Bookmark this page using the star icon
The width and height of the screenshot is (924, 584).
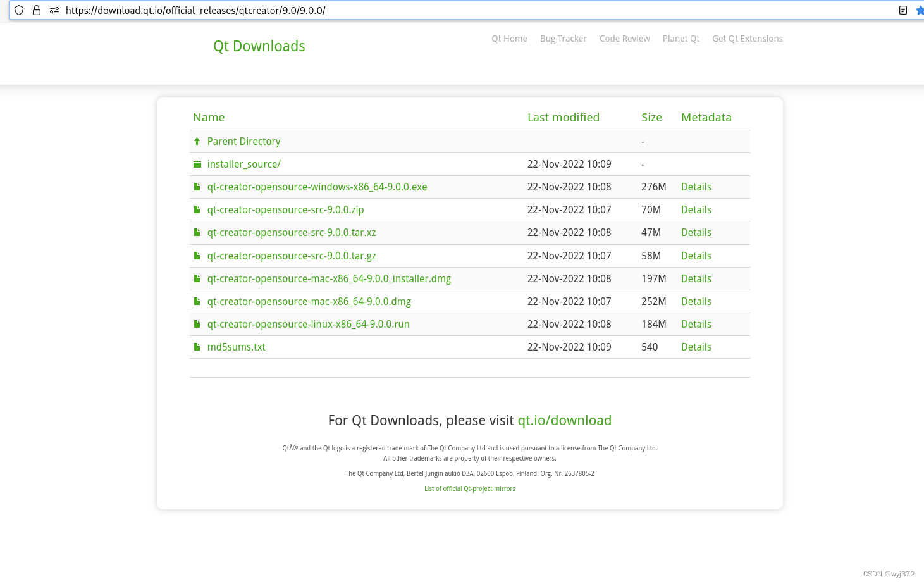click(x=919, y=10)
